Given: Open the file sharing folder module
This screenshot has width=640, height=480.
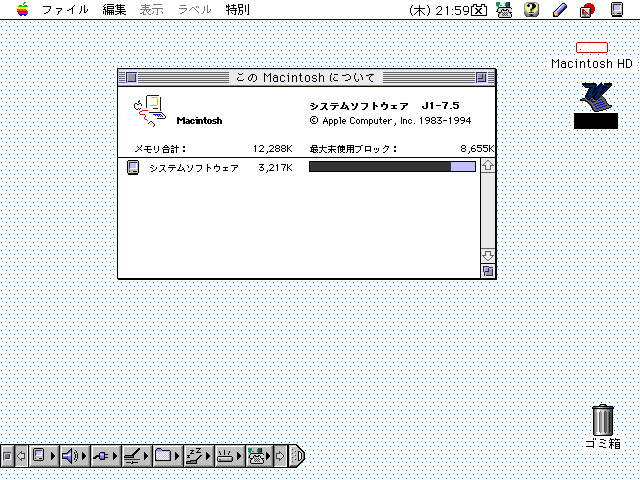Looking at the screenshot, I should [x=167, y=456].
